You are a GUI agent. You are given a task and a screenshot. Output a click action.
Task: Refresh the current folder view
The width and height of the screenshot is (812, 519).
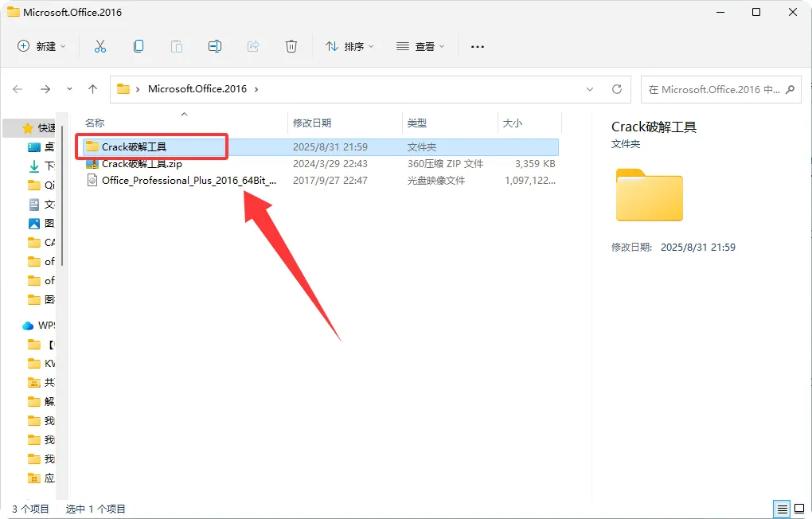[617, 89]
